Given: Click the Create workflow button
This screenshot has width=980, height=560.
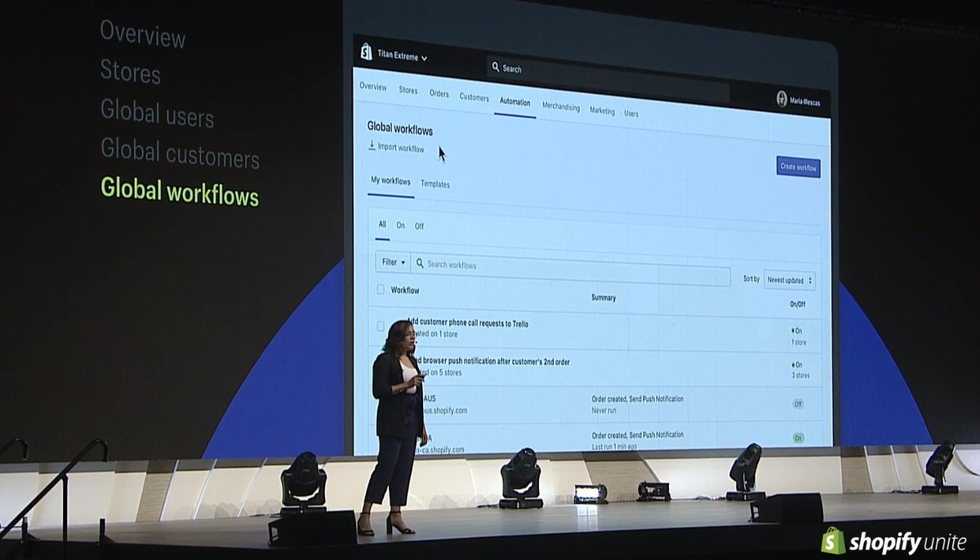Looking at the screenshot, I should pyautogui.click(x=799, y=167).
